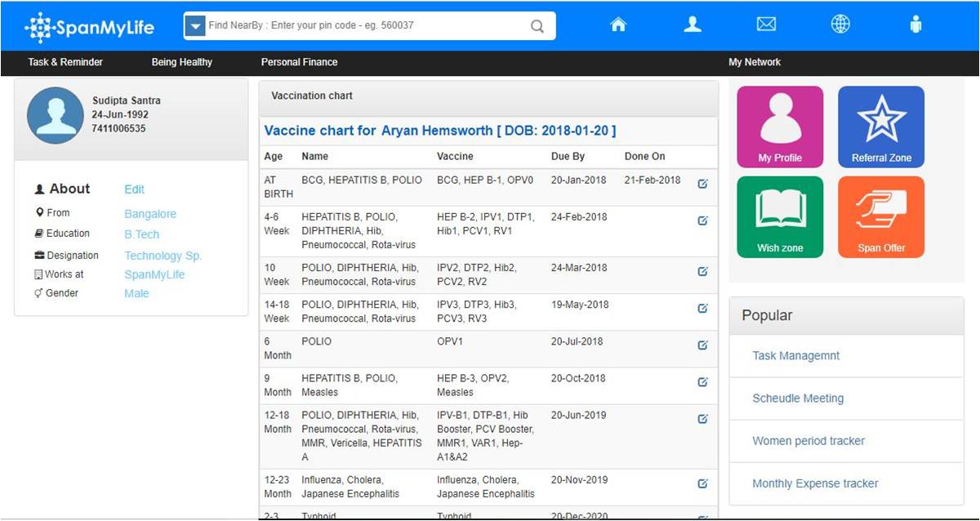The height and width of the screenshot is (521, 980).
Task: Edit the AT BIRTH vaccine row
Action: 702,184
